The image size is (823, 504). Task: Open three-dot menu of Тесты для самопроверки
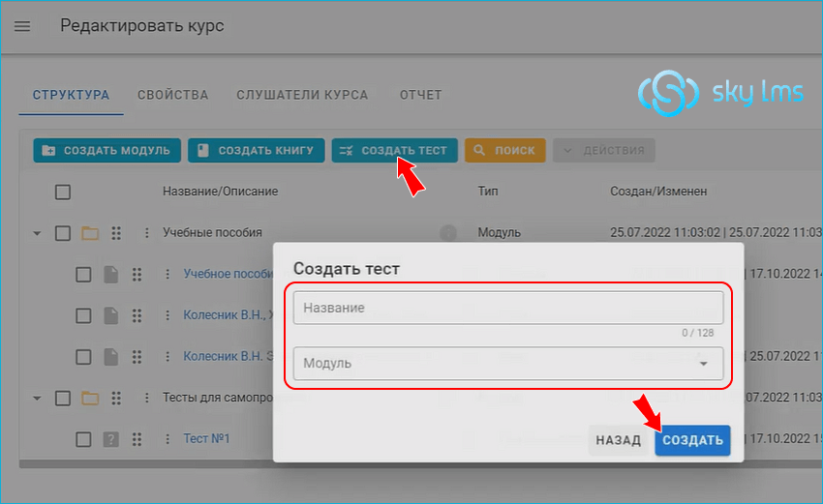(x=146, y=398)
